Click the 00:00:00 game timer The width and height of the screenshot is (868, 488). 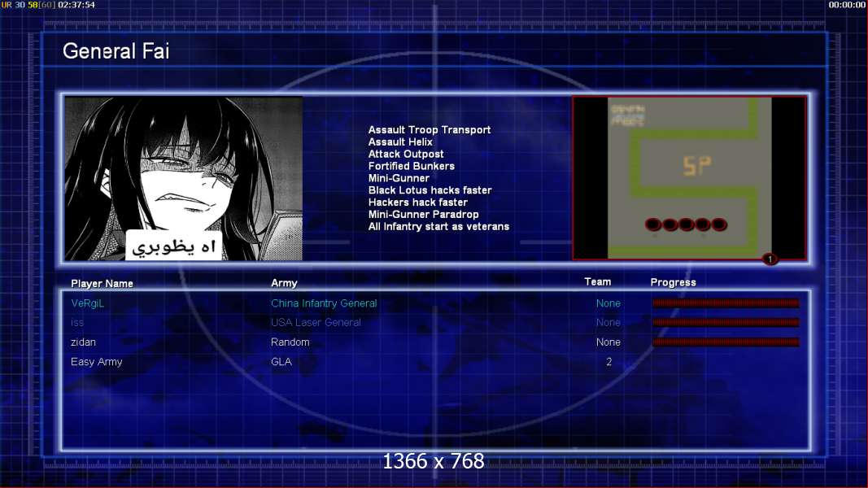847,5
